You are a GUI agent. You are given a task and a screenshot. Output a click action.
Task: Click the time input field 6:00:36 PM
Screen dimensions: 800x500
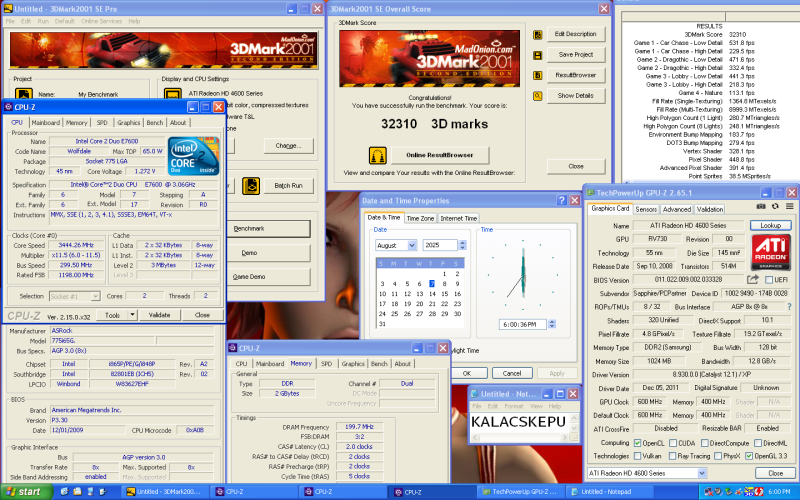[x=522, y=324]
